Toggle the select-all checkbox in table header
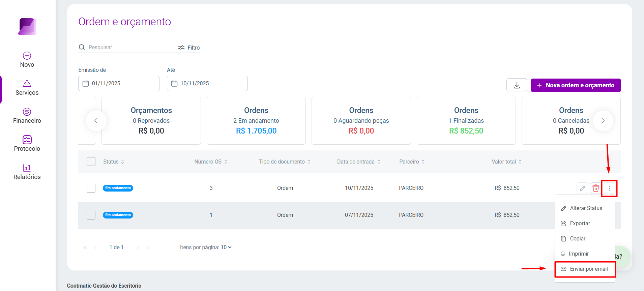The image size is (644, 291). 91,162
